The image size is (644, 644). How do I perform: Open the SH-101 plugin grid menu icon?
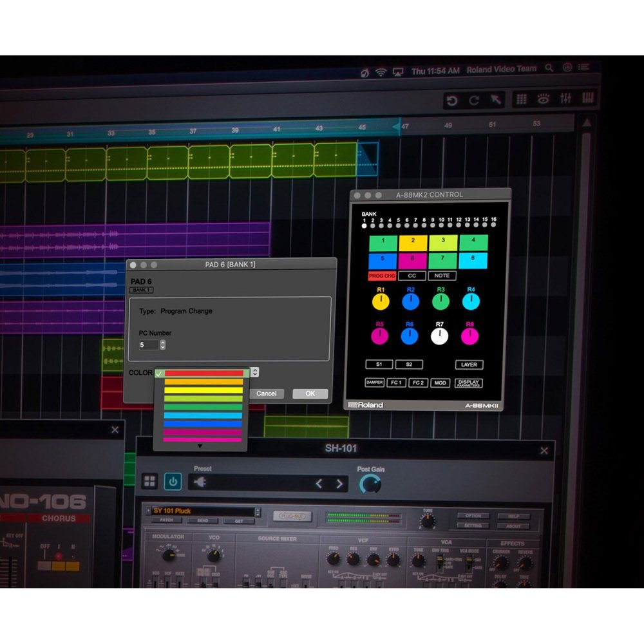pyautogui.click(x=150, y=482)
